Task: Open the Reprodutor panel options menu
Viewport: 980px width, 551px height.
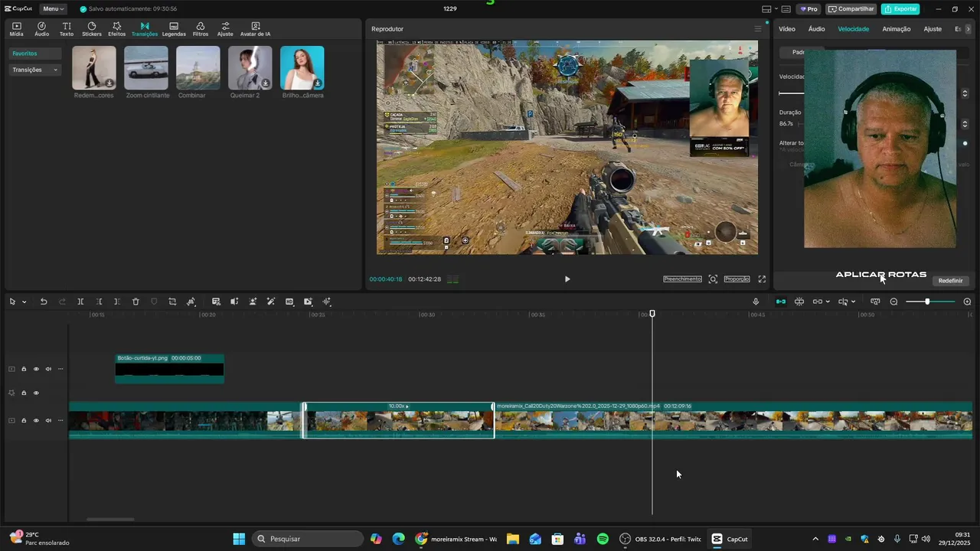Action: (758, 29)
